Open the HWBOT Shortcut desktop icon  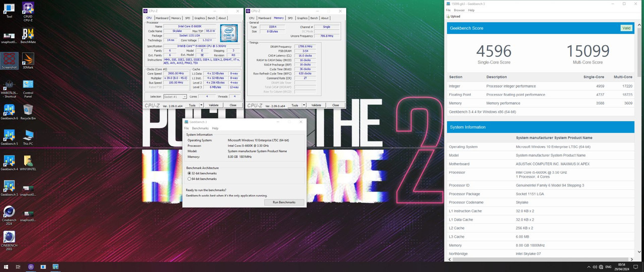(x=9, y=88)
